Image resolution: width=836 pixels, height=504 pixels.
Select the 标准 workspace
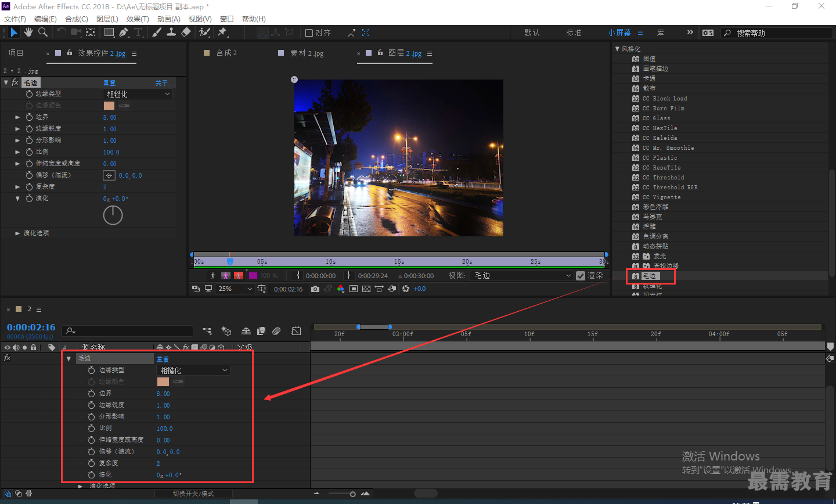click(574, 33)
